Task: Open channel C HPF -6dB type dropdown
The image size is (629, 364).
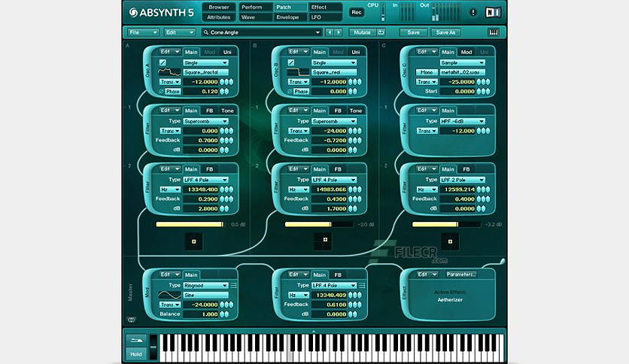Action: 463,122
